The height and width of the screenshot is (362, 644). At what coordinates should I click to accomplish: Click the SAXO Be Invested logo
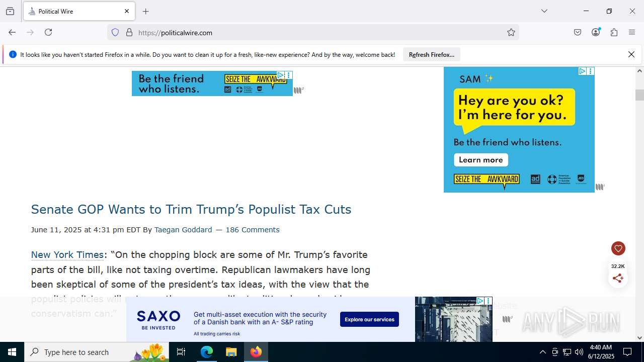(158, 320)
